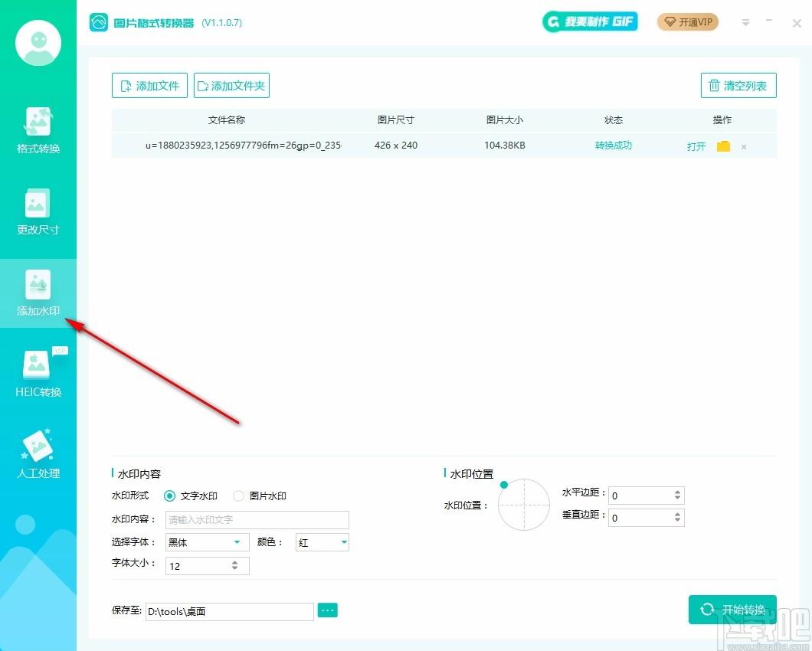The image size is (812, 651).
Task: Click 打开 link for the converted file
Action: pos(696,146)
